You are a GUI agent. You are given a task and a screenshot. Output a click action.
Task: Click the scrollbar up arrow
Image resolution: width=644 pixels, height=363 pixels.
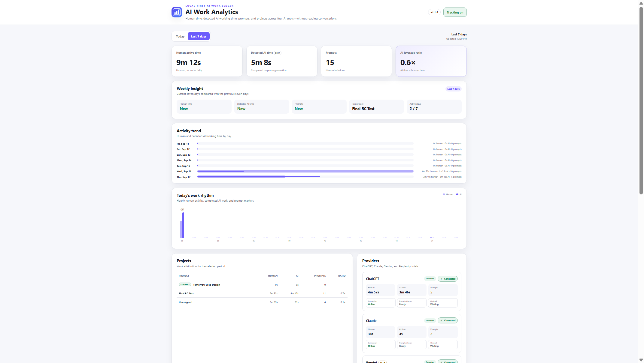pos(641,3)
